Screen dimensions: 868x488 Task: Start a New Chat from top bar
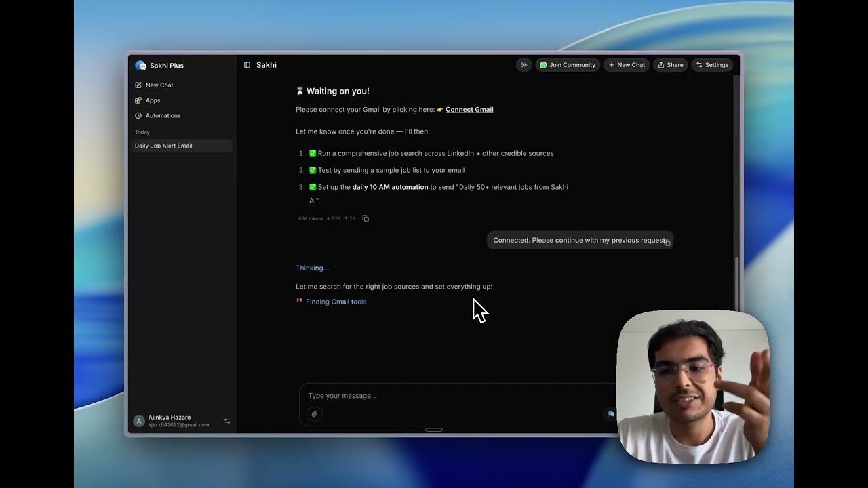[x=627, y=65]
